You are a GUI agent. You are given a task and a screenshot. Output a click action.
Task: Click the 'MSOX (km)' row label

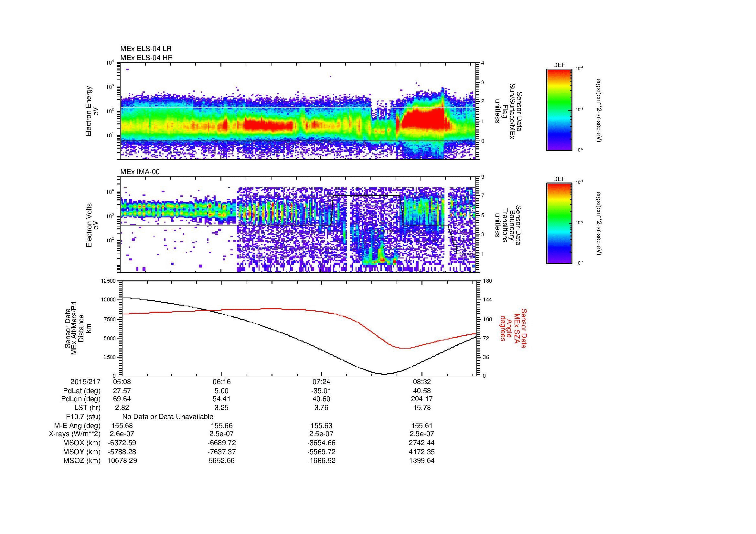[x=82, y=443]
